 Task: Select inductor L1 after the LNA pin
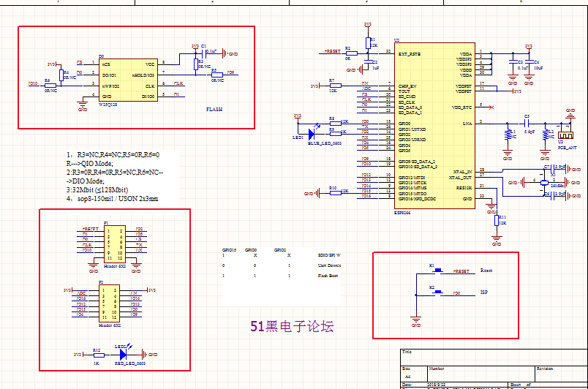(x=508, y=135)
